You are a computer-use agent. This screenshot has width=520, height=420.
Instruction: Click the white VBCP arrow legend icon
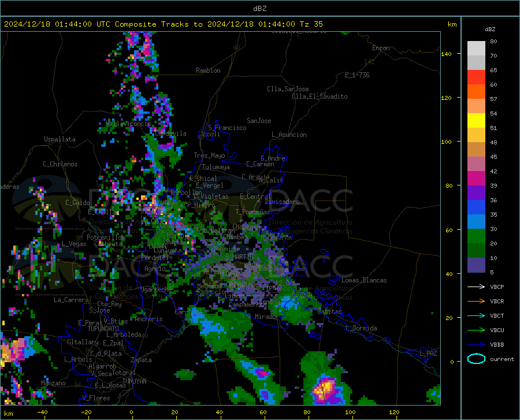point(476,287)
